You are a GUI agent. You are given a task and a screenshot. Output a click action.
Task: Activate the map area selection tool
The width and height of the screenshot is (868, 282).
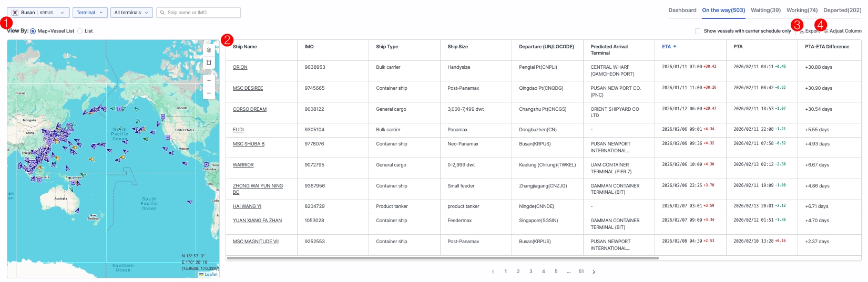[209, 63]
